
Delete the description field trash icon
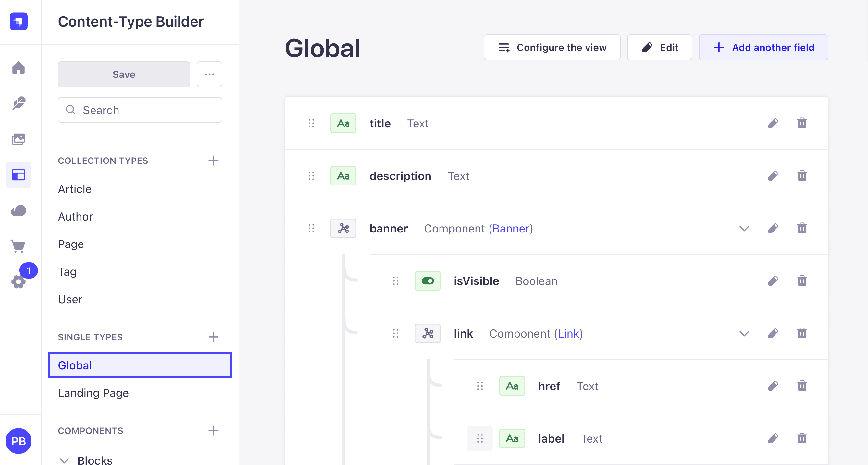tap(802, 176)
